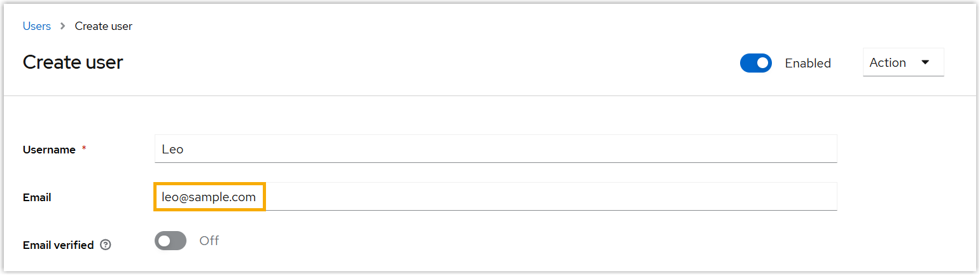Screen dimensions: 980x275
Task: Click the Enabled label text
Action: coord(808,63)
